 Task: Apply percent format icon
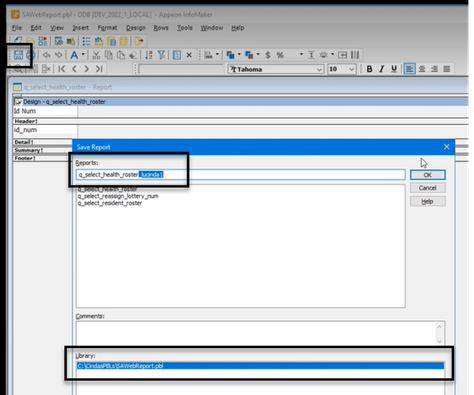click(280, 55)
